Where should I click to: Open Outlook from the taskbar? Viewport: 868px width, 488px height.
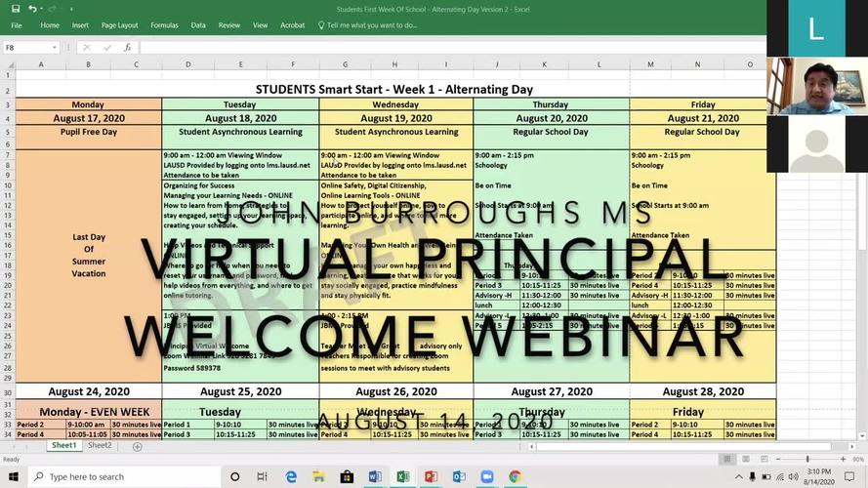459,477
